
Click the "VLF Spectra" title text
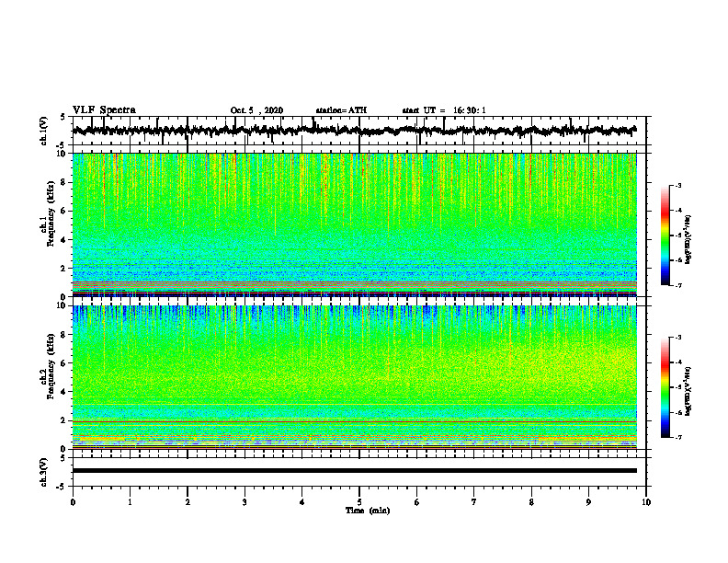tap(104, 110)
